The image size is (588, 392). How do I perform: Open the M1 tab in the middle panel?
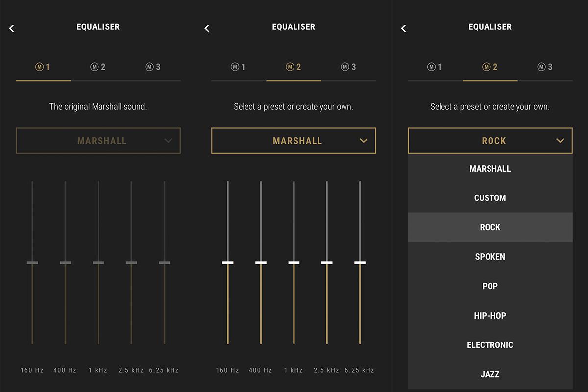[x=239, y=67]
